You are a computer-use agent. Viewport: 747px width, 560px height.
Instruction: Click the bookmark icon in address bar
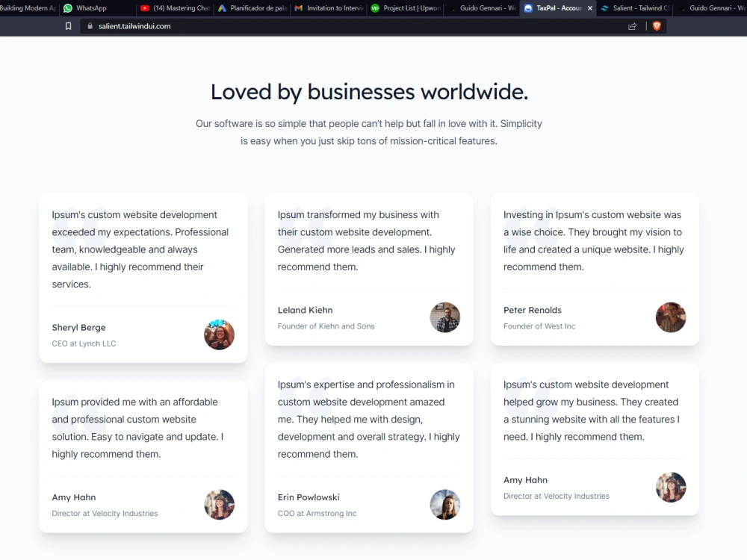(x=69, y=26)
